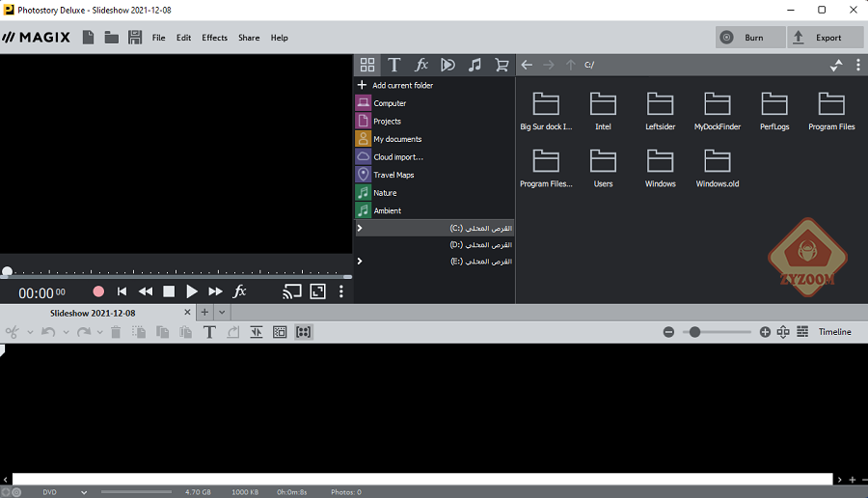This screenshot has width=868, height=498.
Task: Play the slideshow preview
Action: click(192, 291)
